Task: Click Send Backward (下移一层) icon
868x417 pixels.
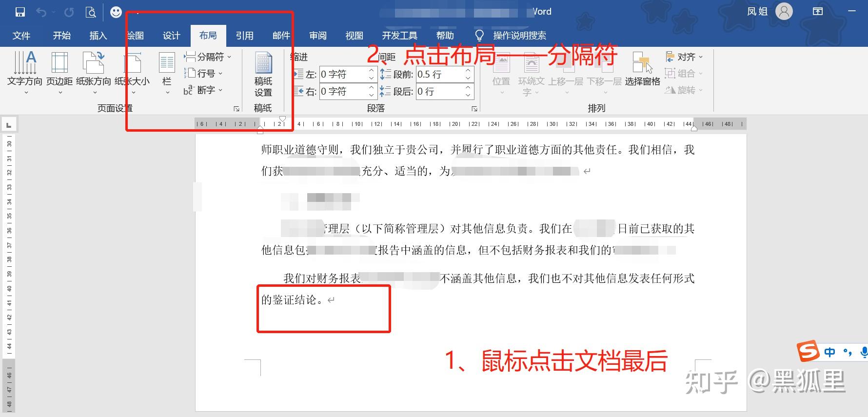Action: coord(604,73)
